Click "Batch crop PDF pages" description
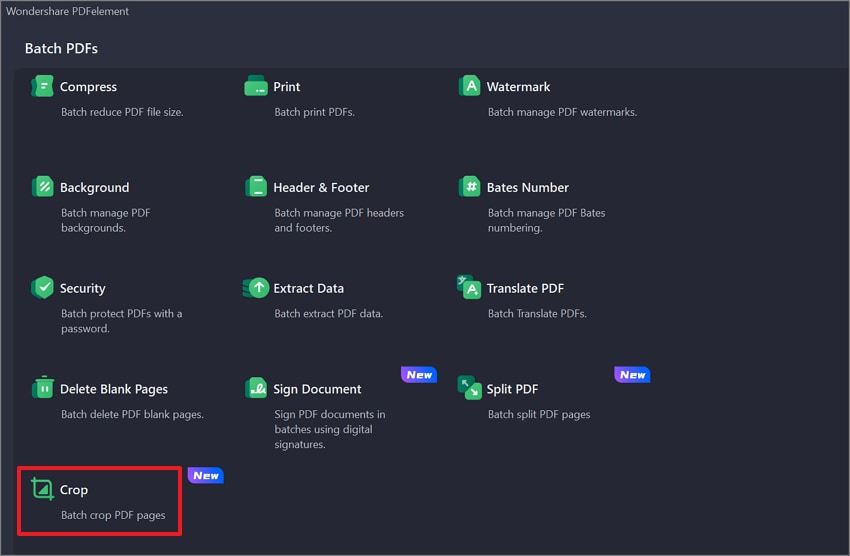Screen dimensions: 850x556 point(113,515)
